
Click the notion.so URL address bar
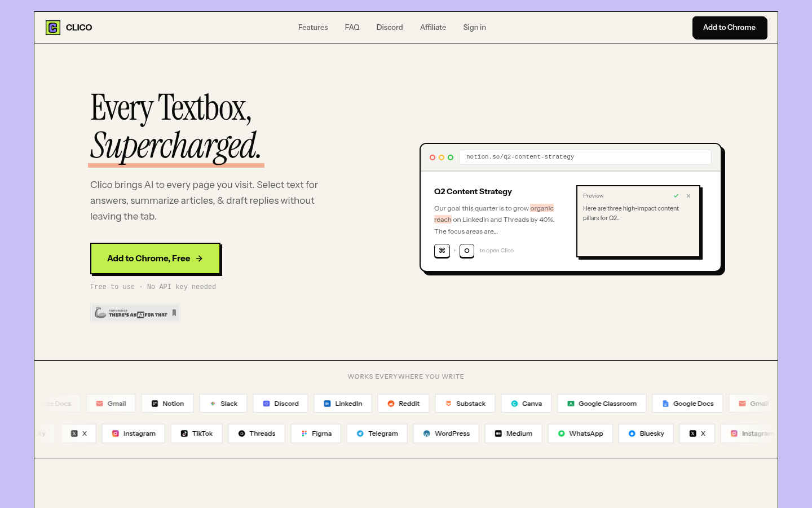[x=585, y=157]
